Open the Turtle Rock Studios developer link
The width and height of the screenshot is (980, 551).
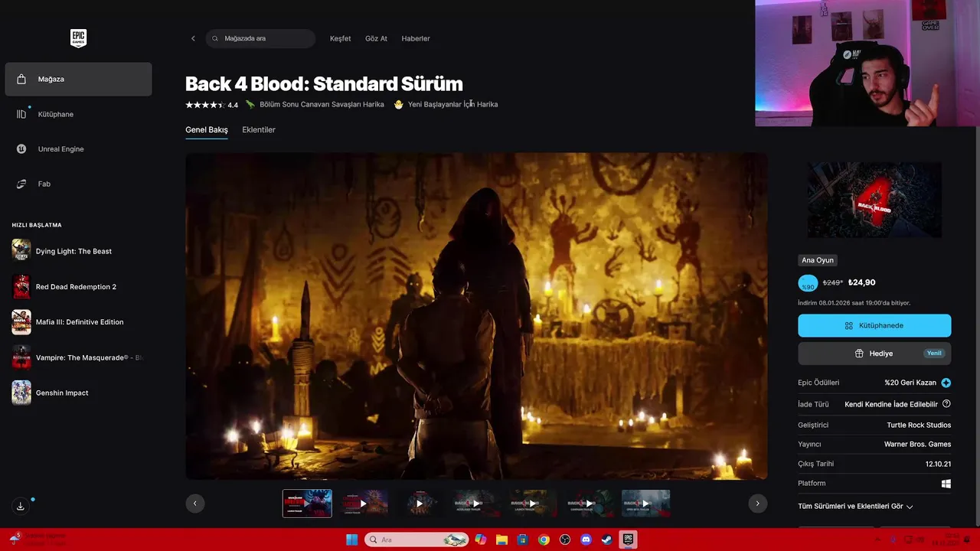[x=919, y=425]
